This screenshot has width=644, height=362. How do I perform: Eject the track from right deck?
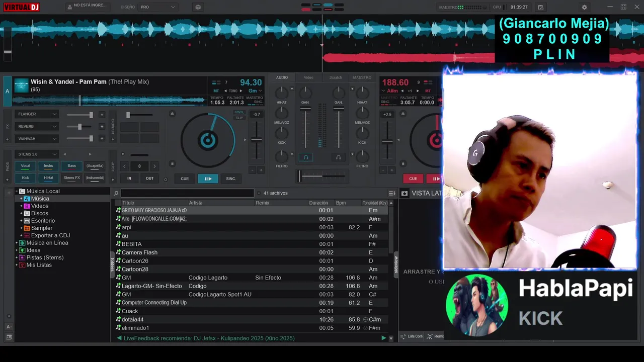point(404,114)
